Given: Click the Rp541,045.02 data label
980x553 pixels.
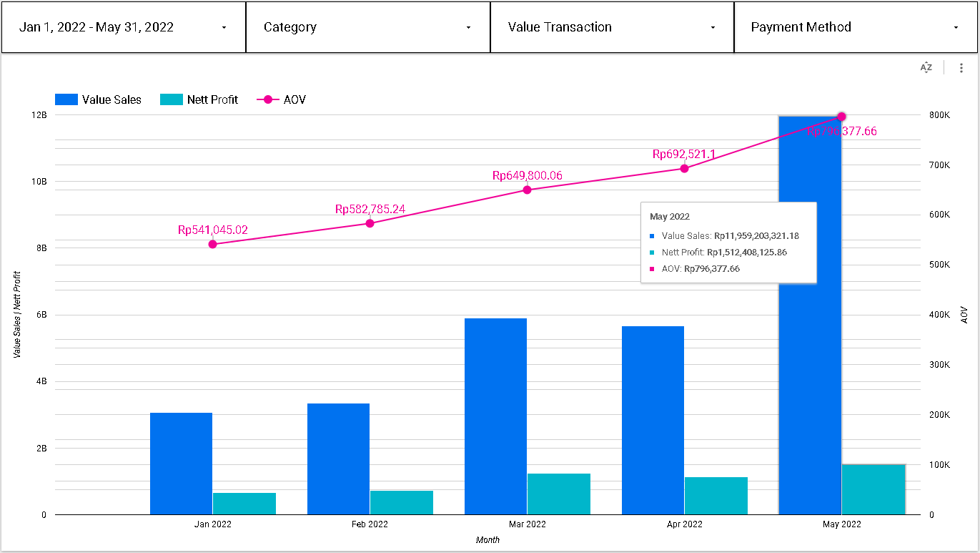Looking at the screenshot, I should click(x=212, y=230).
